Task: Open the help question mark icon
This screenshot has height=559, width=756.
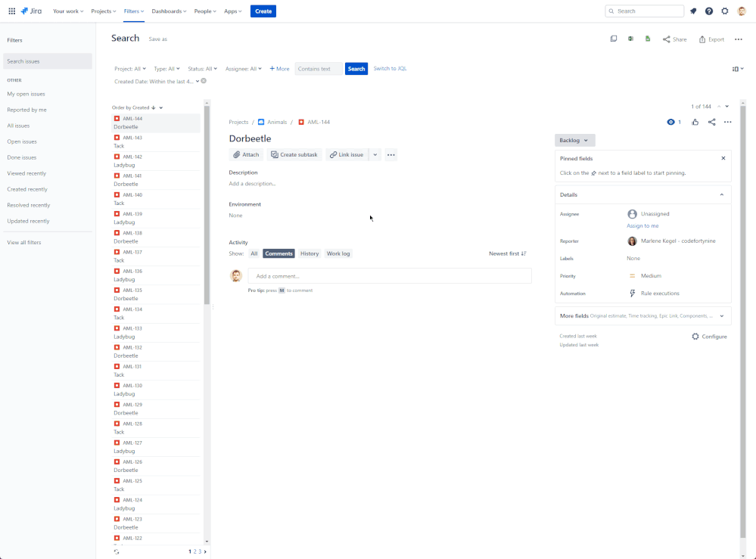Action: pyautogui.click(x=709, y=11)
